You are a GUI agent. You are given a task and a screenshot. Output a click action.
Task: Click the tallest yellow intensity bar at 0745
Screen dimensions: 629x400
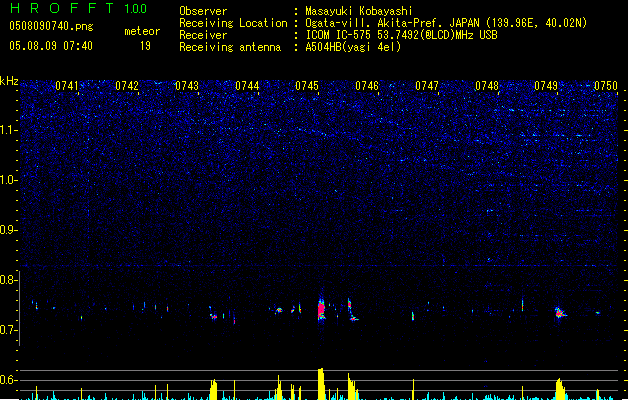pyautogui.click(x=321, y=384)
